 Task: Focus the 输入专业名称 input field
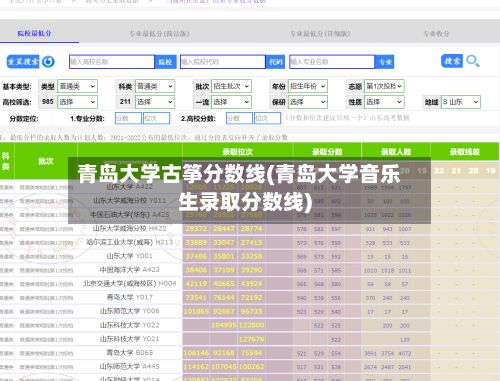(x=332, y=62)
